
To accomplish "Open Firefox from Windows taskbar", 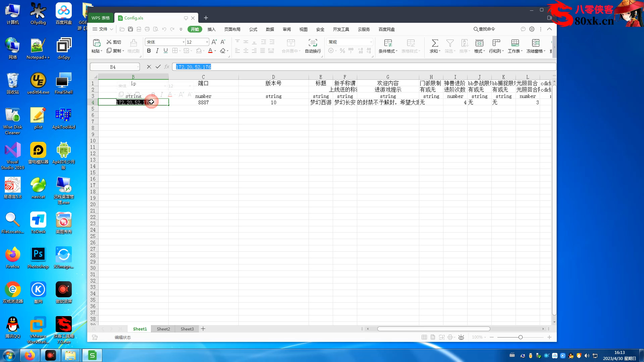I will [x=30, y=355].
